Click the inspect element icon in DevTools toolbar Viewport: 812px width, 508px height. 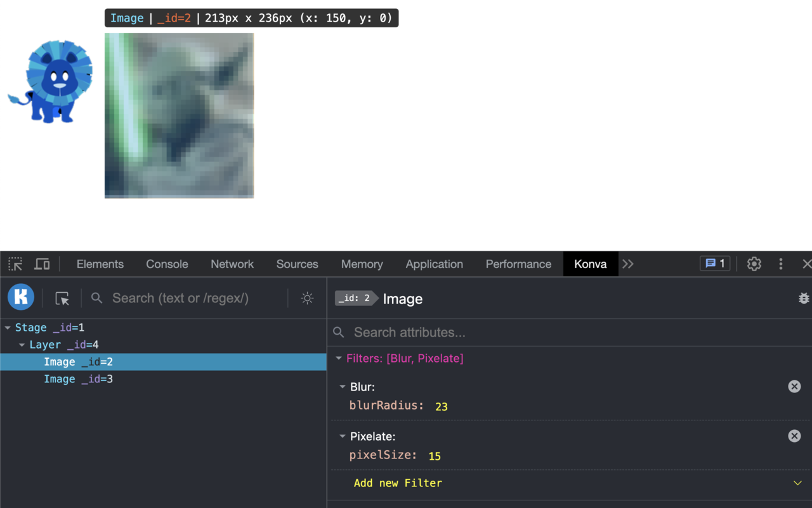pyautogui.click(x=15, y=264)
